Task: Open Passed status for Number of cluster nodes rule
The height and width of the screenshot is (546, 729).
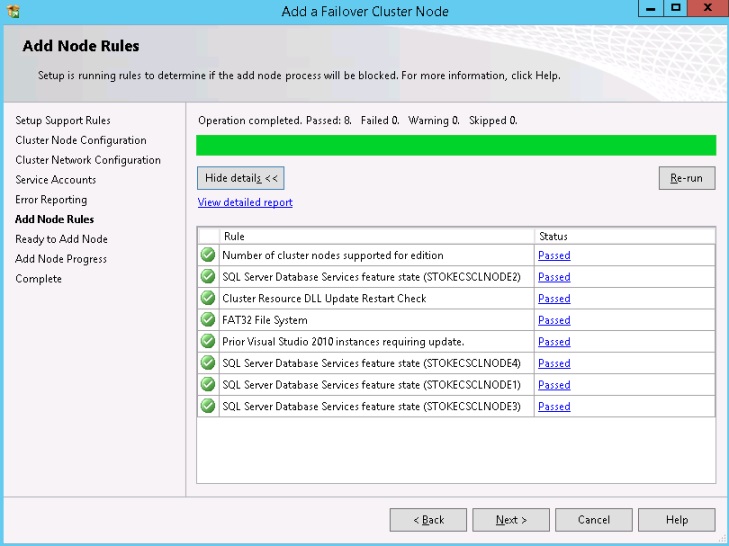Action: 554,255
